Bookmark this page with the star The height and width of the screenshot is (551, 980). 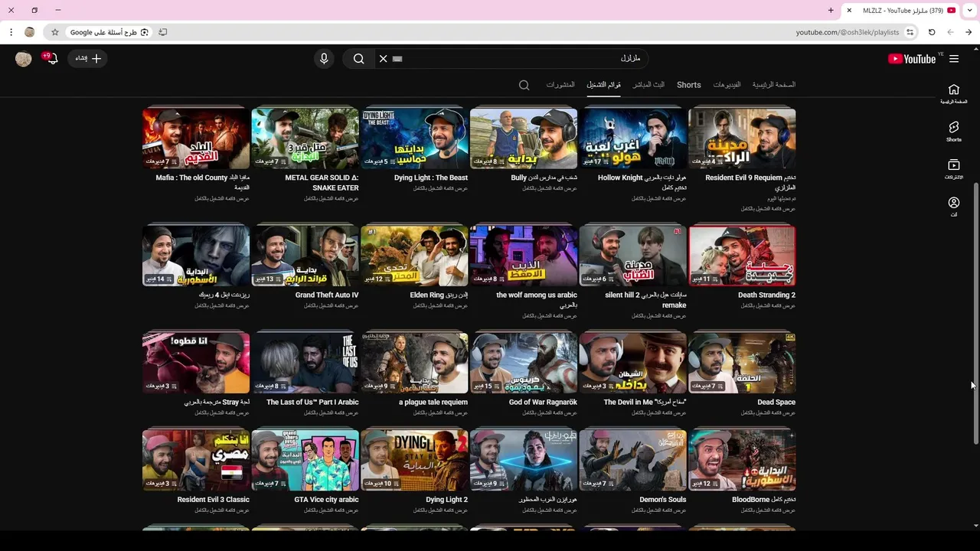tap(54, 32)
